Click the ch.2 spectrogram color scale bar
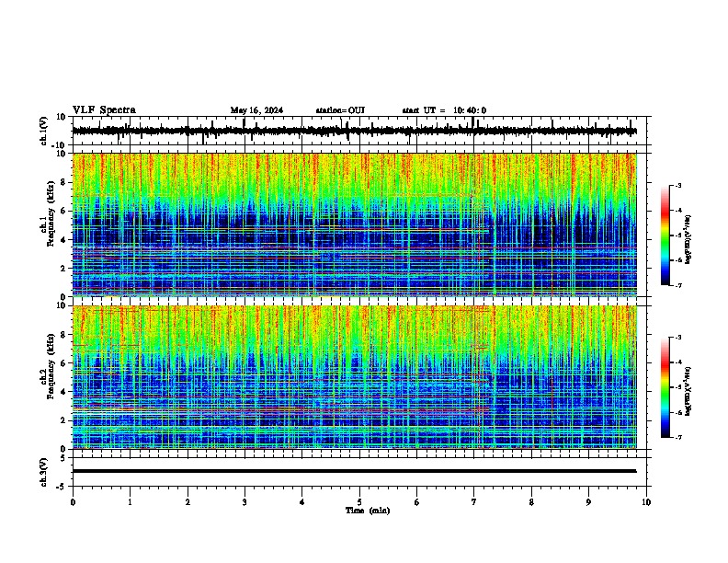Screen dimensions: 728x563 (x=665, y=387)
